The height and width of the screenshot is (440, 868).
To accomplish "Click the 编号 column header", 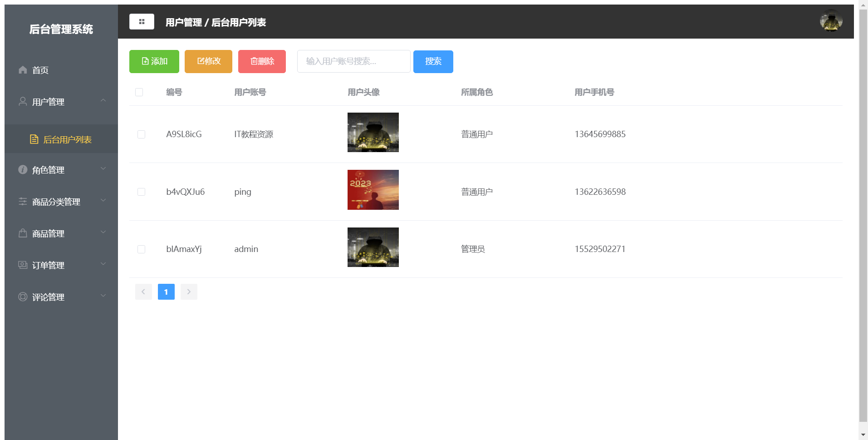I will (x=174, y=92).
